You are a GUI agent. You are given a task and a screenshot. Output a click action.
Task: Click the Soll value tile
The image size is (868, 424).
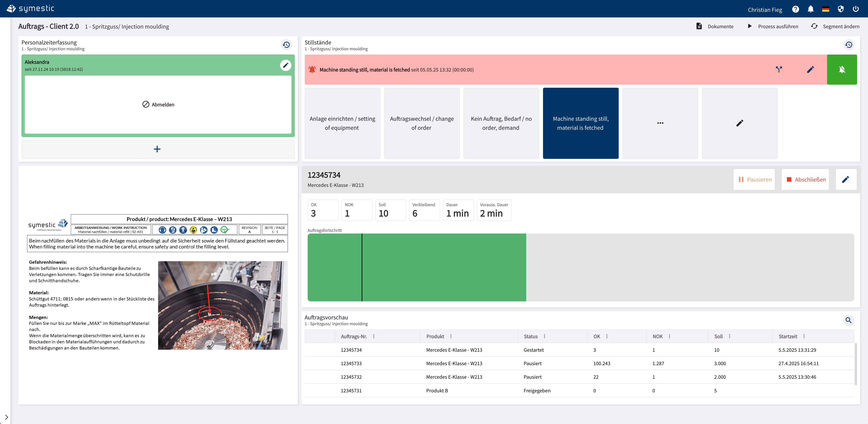(391, 210)
